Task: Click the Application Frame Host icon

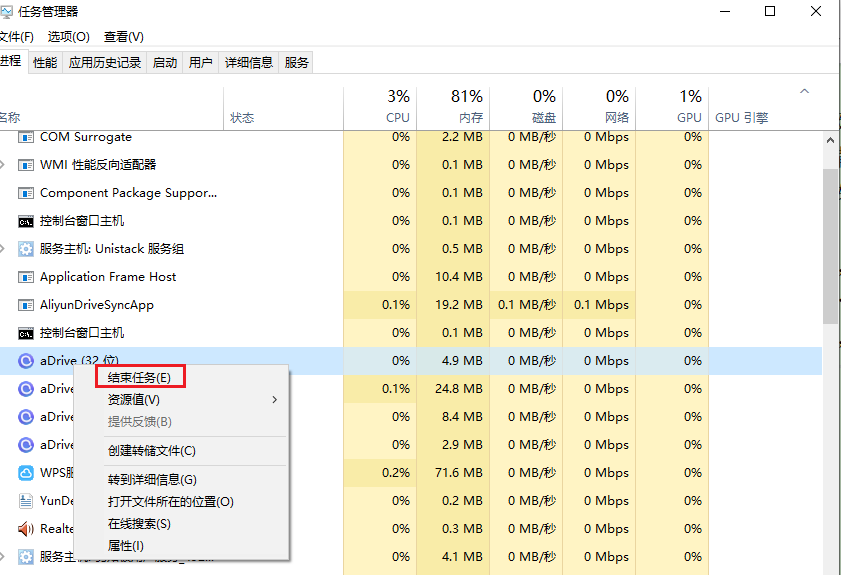Action: click(26, 277)
